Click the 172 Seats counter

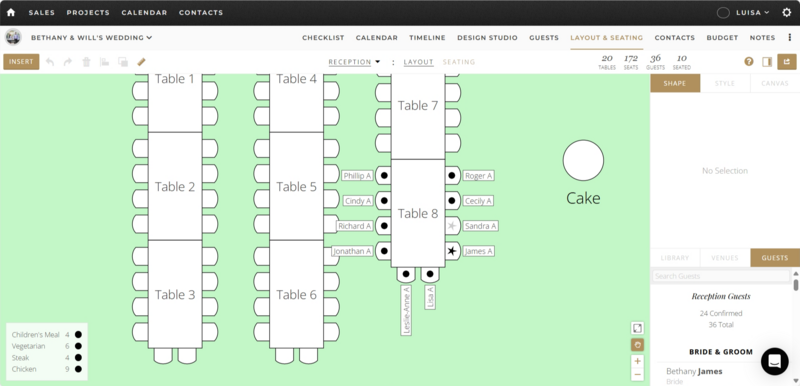[631, 62]
